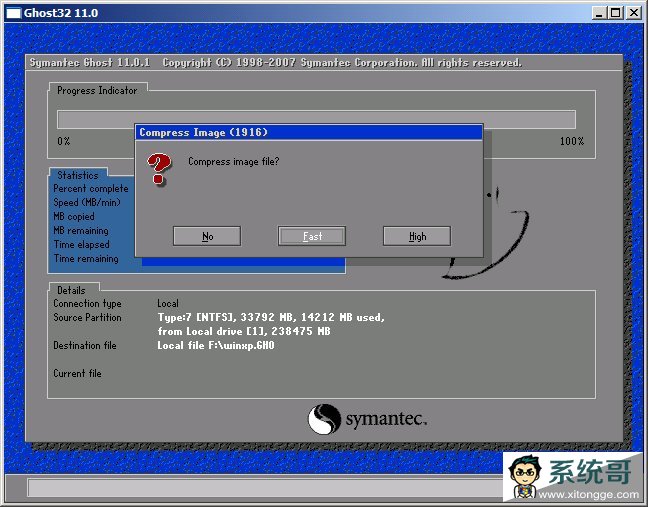The image size is (648, 507).
Task: Click the 'Local' connection type value
Action: click(168, 304)
